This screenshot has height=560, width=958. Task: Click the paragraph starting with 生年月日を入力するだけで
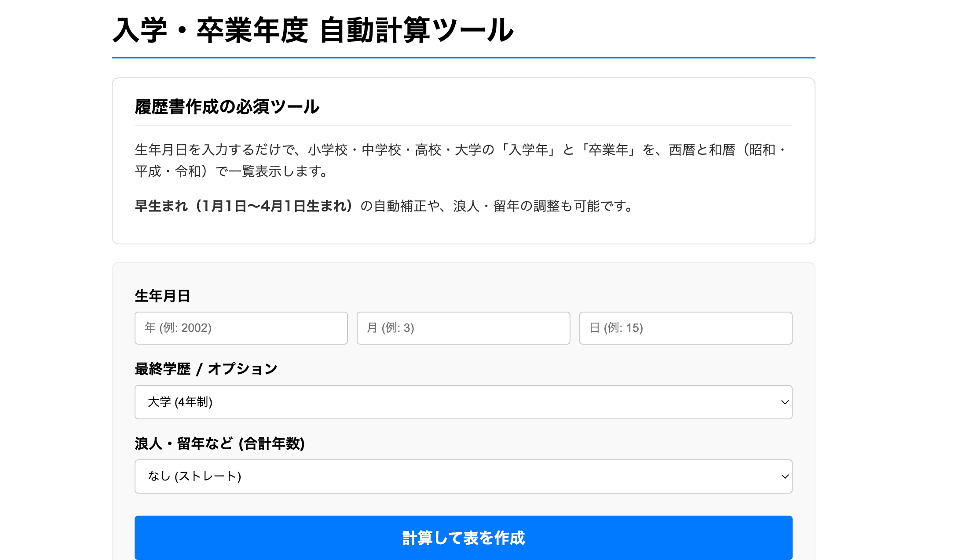pyautogui.click(x=460, y=150)
